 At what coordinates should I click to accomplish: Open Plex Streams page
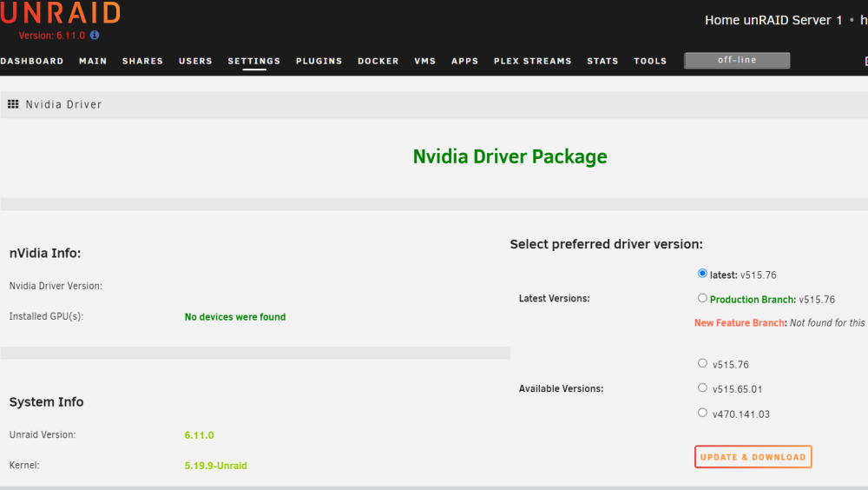[533, 61]
